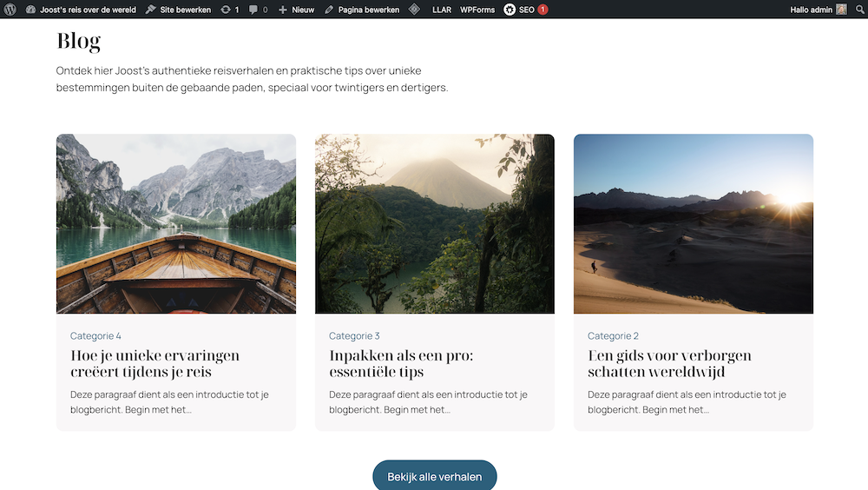Open the WPForms menu
The width and height of the screenshot is (868, 490).
pos(477,10)
